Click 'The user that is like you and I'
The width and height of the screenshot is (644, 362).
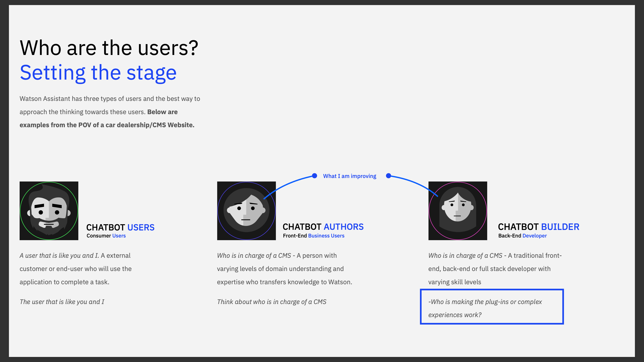coord(62,302)
